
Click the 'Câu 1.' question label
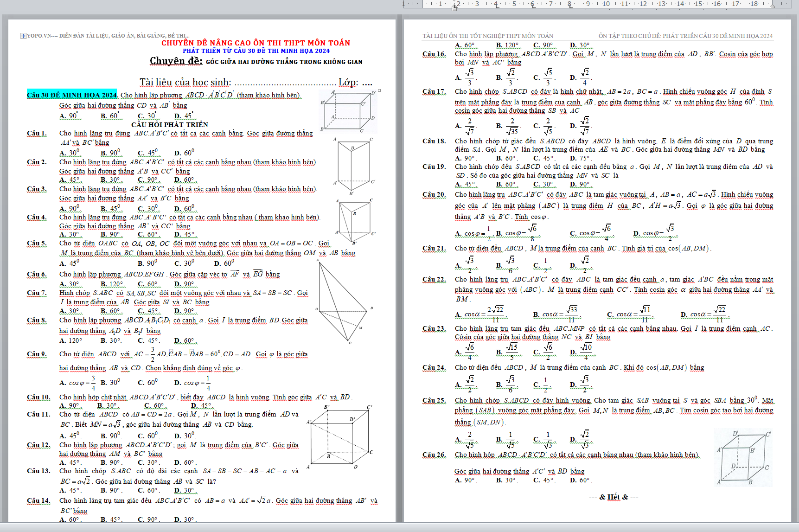coord(37,134)
